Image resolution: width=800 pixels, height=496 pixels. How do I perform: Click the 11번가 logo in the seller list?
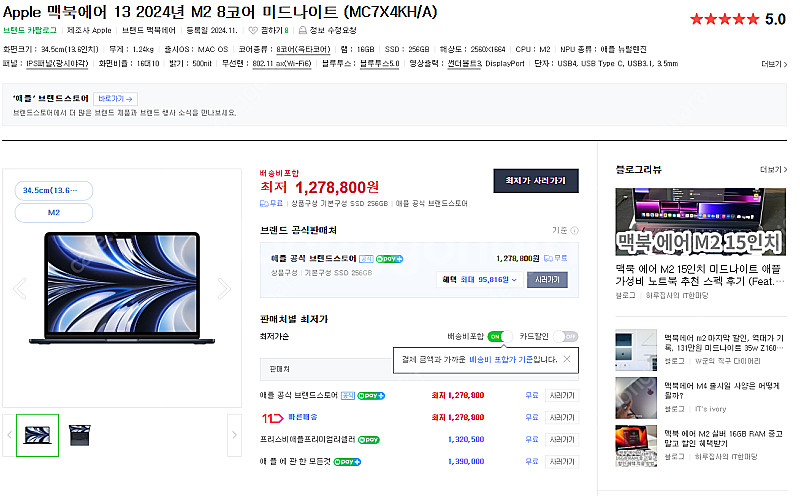click(x=272, y=418)
